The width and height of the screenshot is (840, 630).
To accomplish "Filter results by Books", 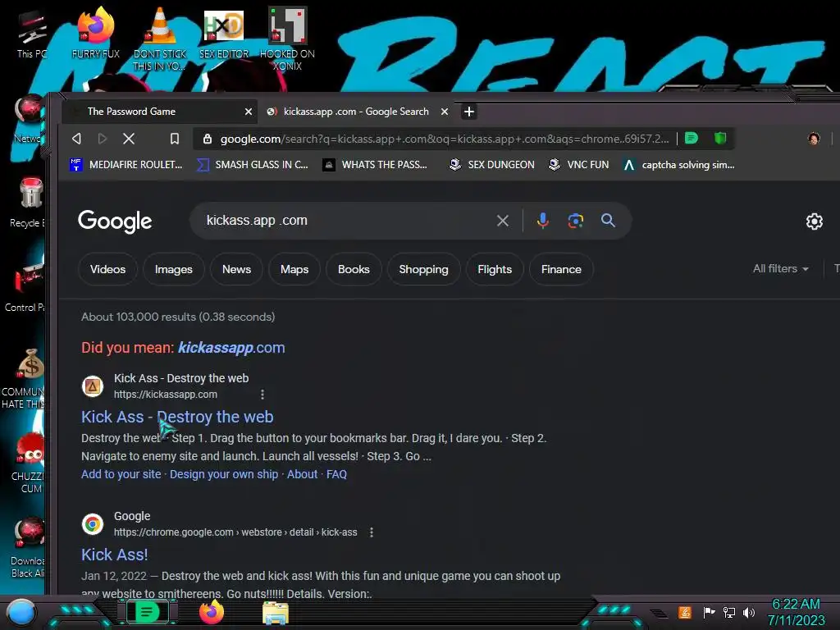I will [x=354, y=269].
